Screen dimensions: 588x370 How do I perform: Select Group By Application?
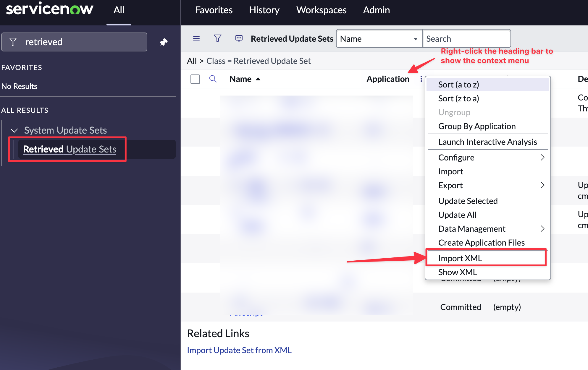(x=488, y=126)
